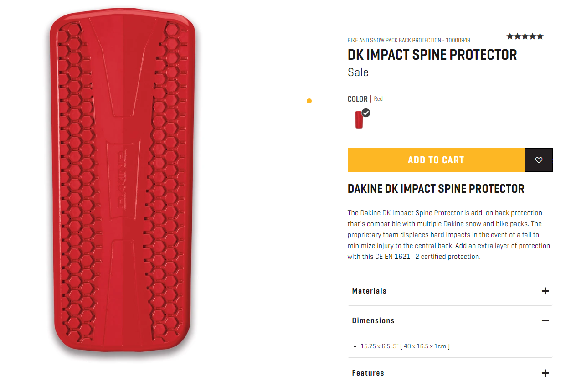
Task: Click the Add to Cart button
Action: (x=436, y=160)
